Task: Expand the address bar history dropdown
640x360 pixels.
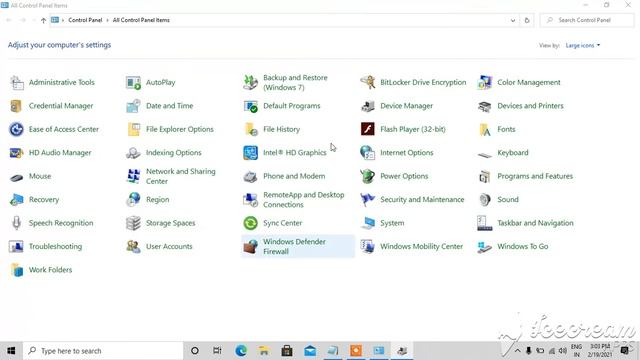Action: click(x=513, y=20)
